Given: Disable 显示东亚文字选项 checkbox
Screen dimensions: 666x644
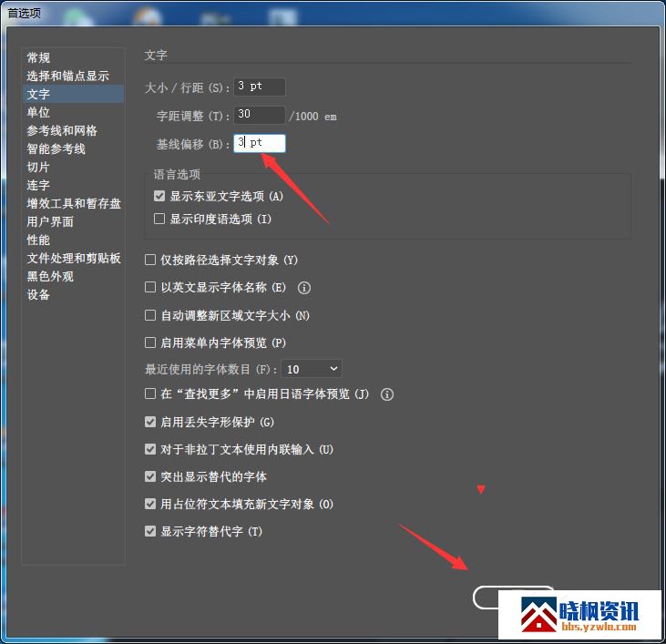Looking at the screenshot, I should pyautogui.click(x=159, y=197).
